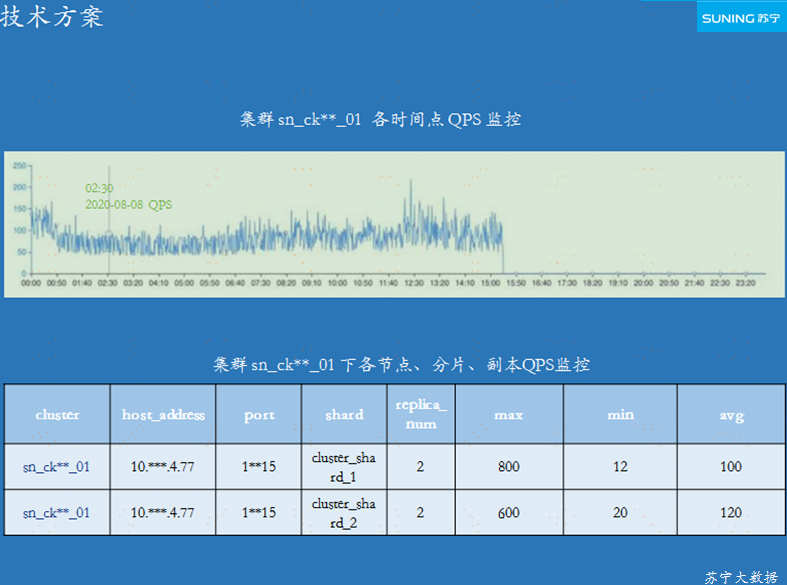Click the 50 y-axis label
The width and height of the screenshot is (787, 585).
[22, 252]
